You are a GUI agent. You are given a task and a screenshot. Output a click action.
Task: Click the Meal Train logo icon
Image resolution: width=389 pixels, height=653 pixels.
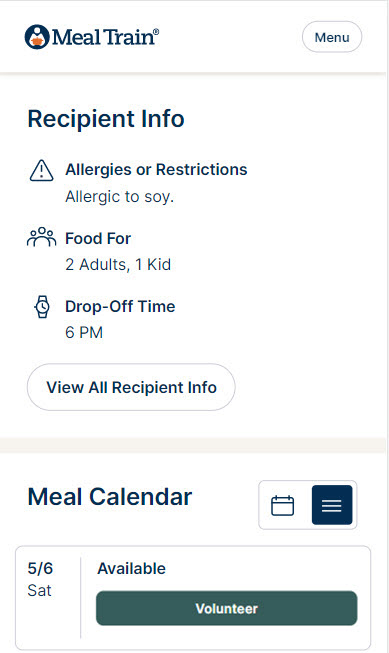point(37,37)
